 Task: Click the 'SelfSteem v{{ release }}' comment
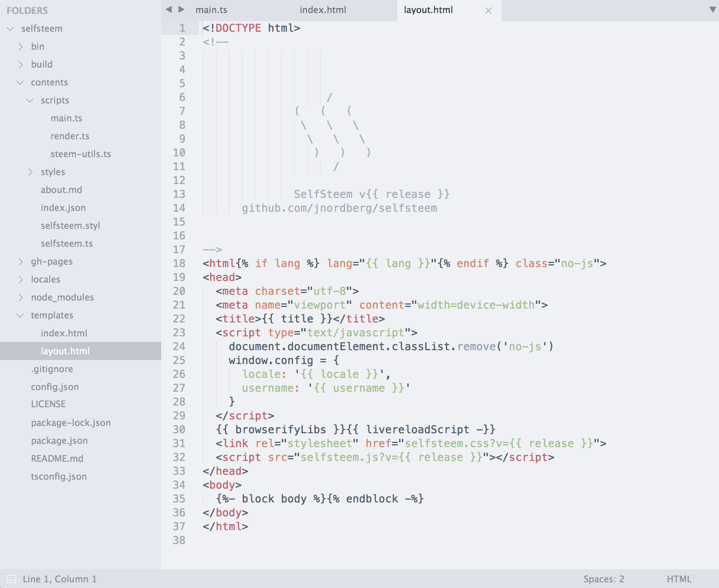tap(372, 194)
